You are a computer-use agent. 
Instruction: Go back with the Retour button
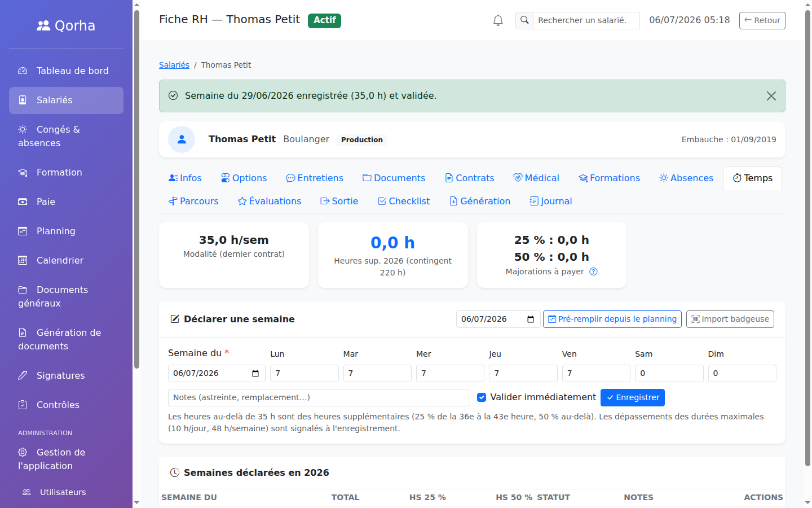(x=762, y=20)
